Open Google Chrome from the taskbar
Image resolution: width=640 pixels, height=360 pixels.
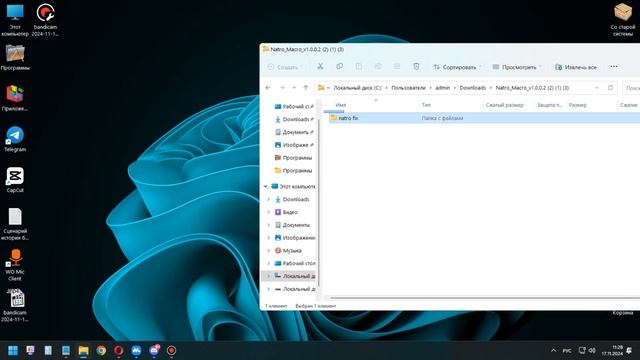point(101,350)
